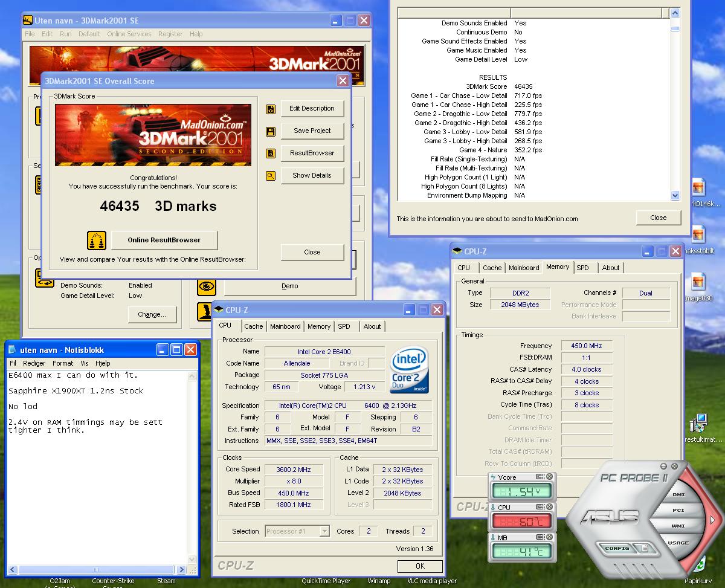Click the Save Project button
725x588 pixels.
[x=312, y=131]
